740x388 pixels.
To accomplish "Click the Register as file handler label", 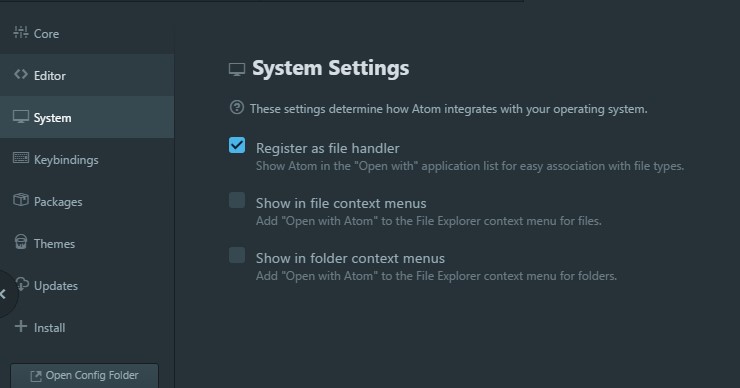I will 328,148.
